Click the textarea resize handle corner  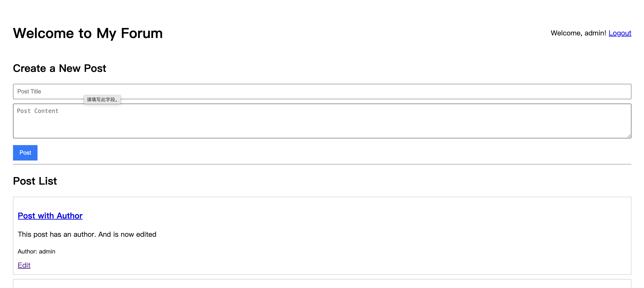point(629,136)
